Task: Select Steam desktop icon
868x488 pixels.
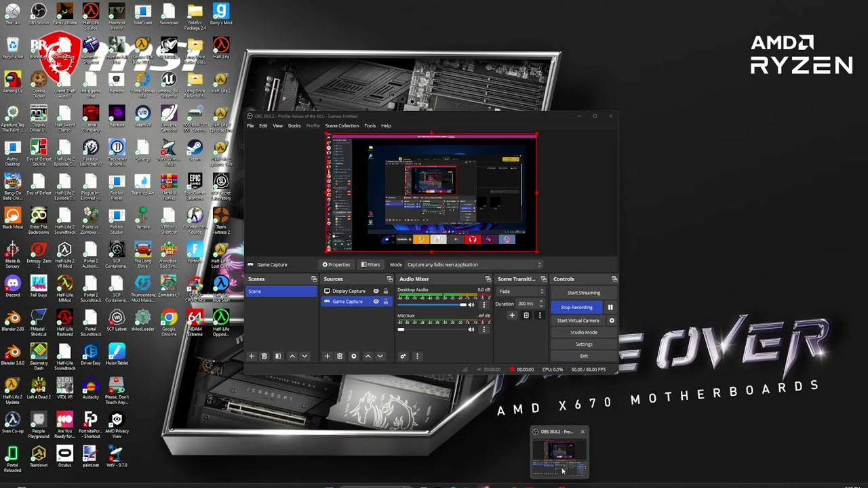Action: [x=195, y=150]
